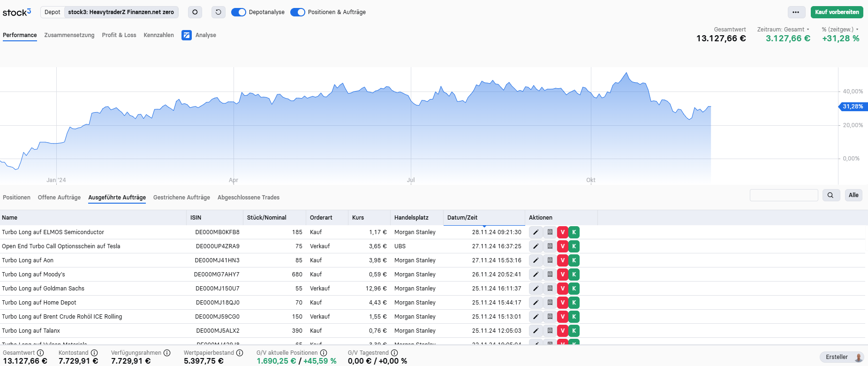
Task: Click red V button in Talanx row
Action: click(563, 331)
